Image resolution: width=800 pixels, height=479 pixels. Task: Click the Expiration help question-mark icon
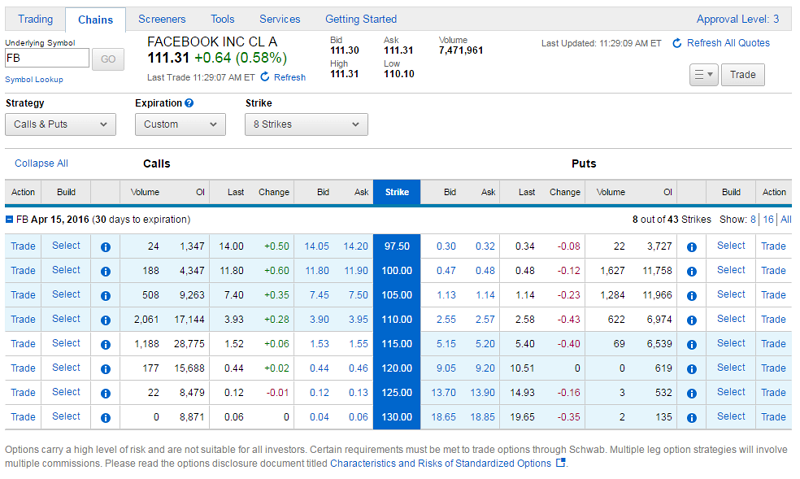[189, 103]
